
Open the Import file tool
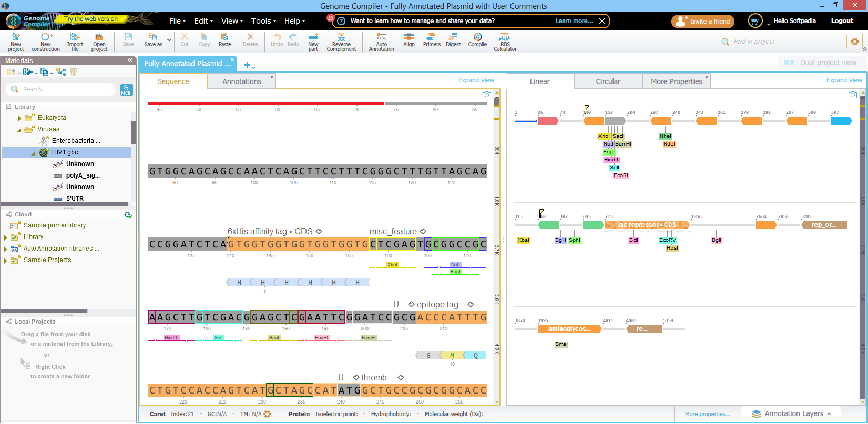75,42
